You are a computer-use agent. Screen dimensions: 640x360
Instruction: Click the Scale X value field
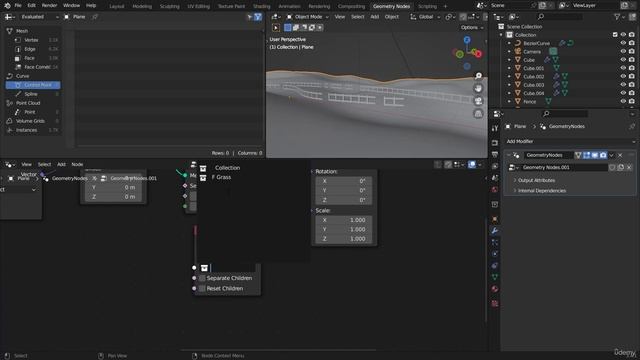click(x=344, y=220)
